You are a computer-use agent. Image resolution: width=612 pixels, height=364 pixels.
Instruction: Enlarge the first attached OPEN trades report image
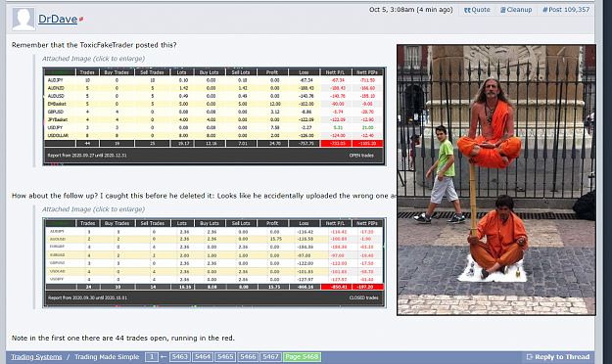[214, 116]
